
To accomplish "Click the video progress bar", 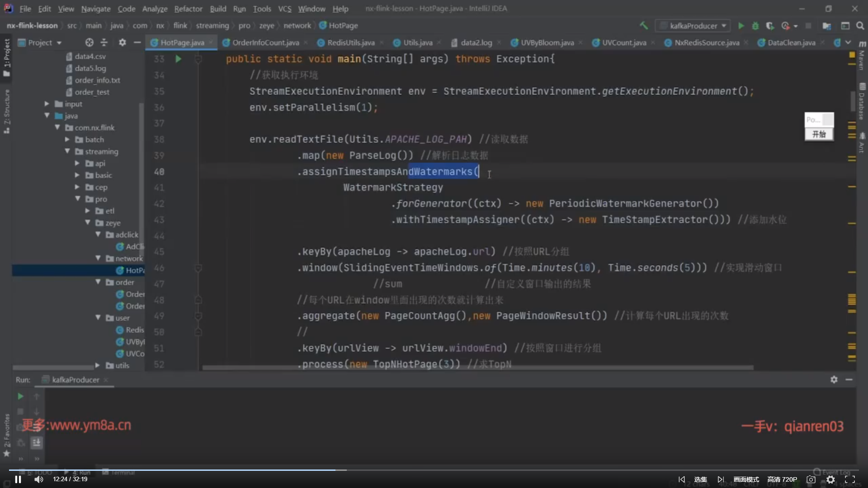I will (434, 470).
